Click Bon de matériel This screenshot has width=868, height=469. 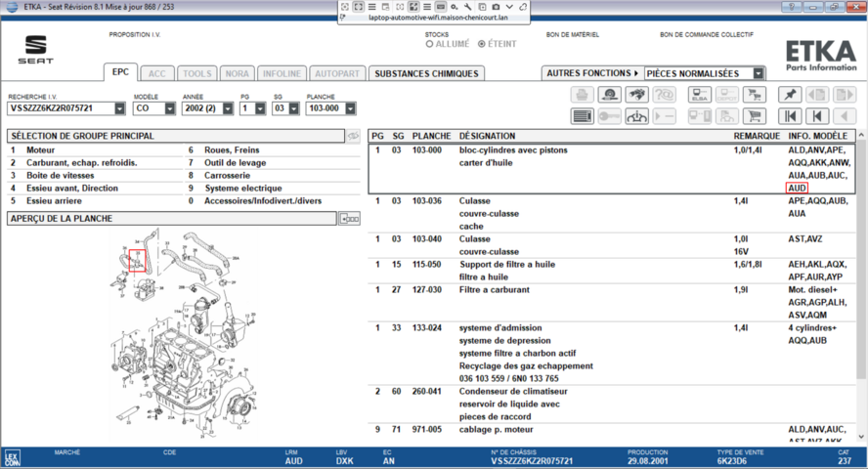click(573, 34)
